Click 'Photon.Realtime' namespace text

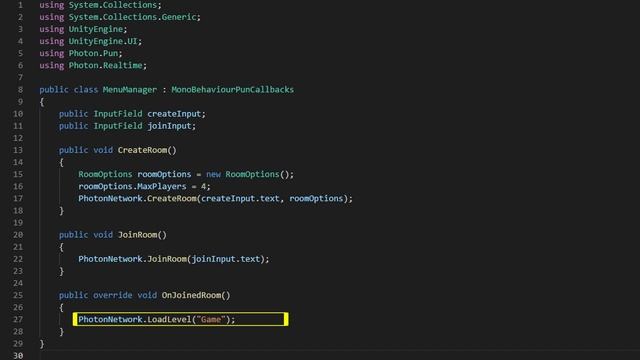[105, 65]
